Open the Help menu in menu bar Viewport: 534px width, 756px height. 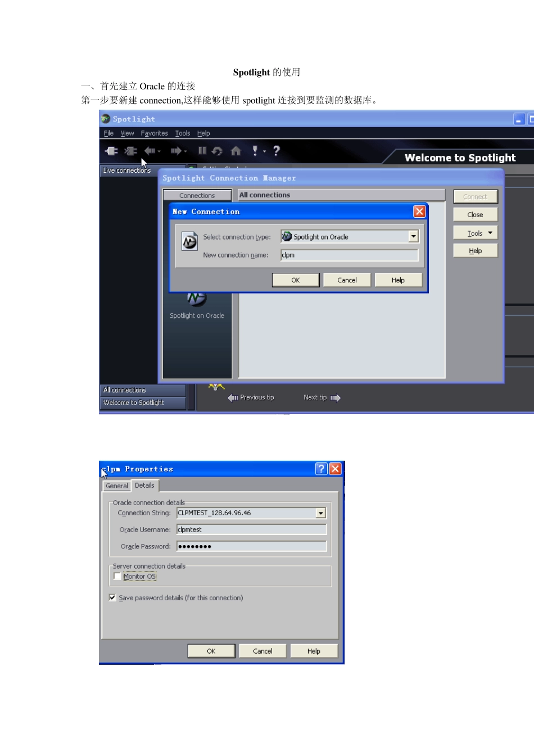pyautogui.click(x=203, y=133)
